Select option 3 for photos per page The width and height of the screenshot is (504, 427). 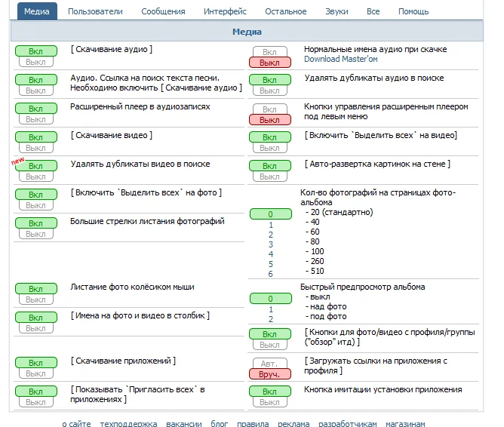click(x=270, y=244)
